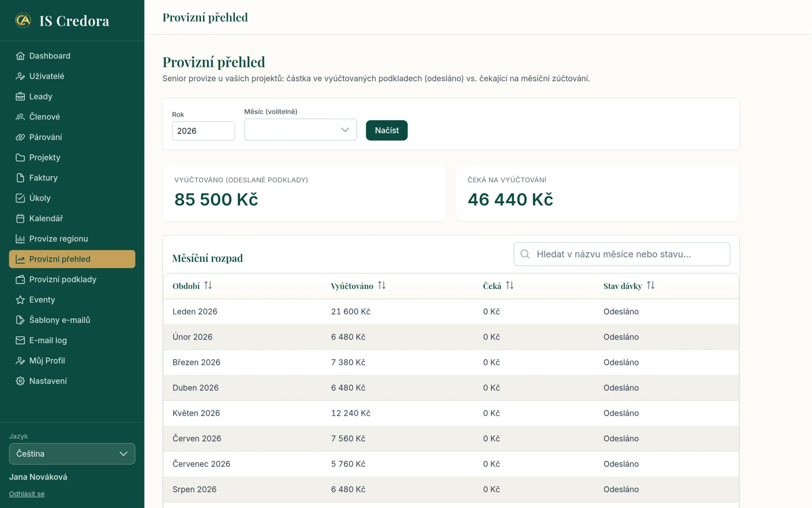Click the Kalendář calendar icon
This screenshot has height=508, width=812.
point(20,218)
